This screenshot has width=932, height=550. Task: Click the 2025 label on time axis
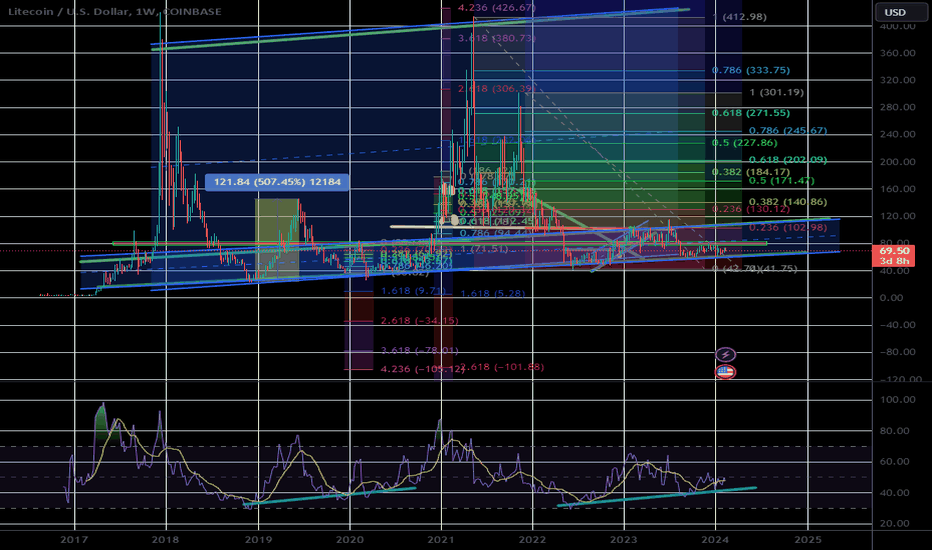[808, 539]
